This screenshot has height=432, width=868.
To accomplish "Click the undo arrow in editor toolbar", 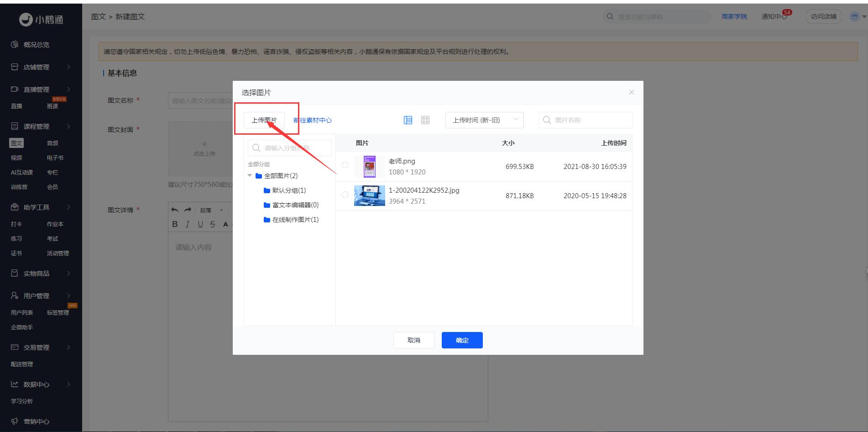I will click(175, 210).
